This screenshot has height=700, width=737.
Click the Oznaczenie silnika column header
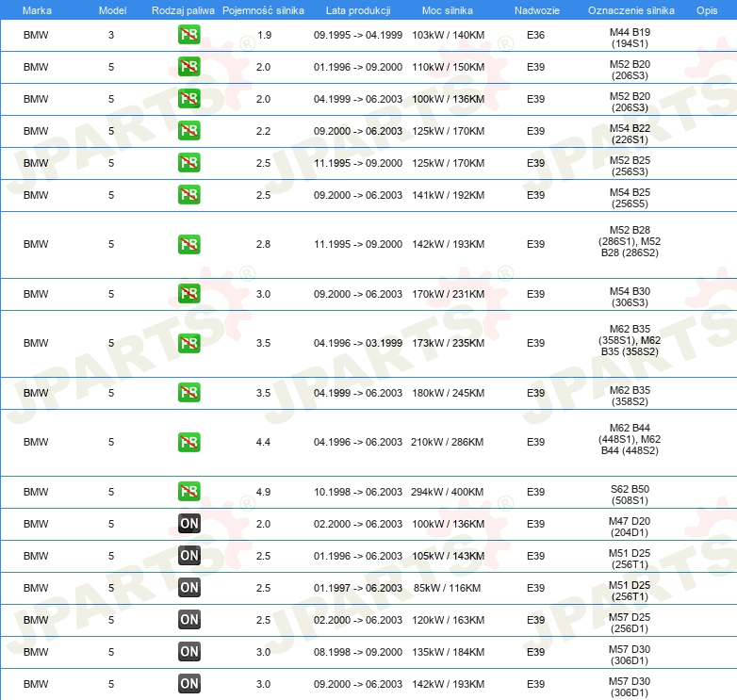[631, 10]
